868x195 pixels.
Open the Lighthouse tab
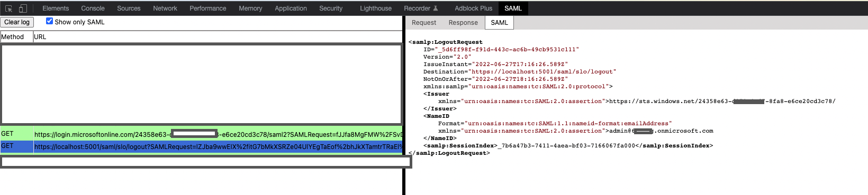pyautogui.click(x=376, y=8)
